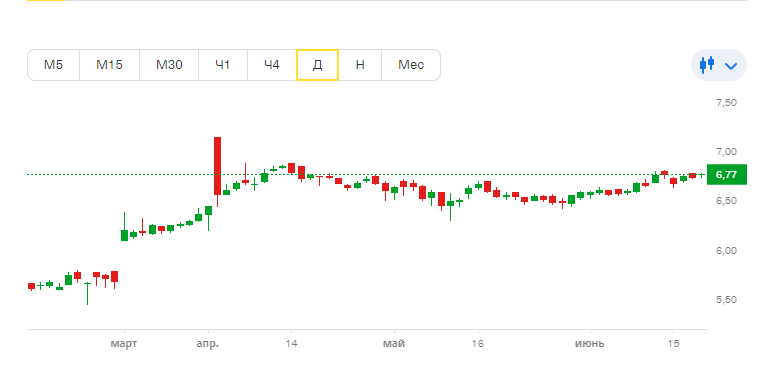Click the 5,50 price axis label
Viewport: 777px width, 390px height.
pyautogui.click(x=726, y=299)
